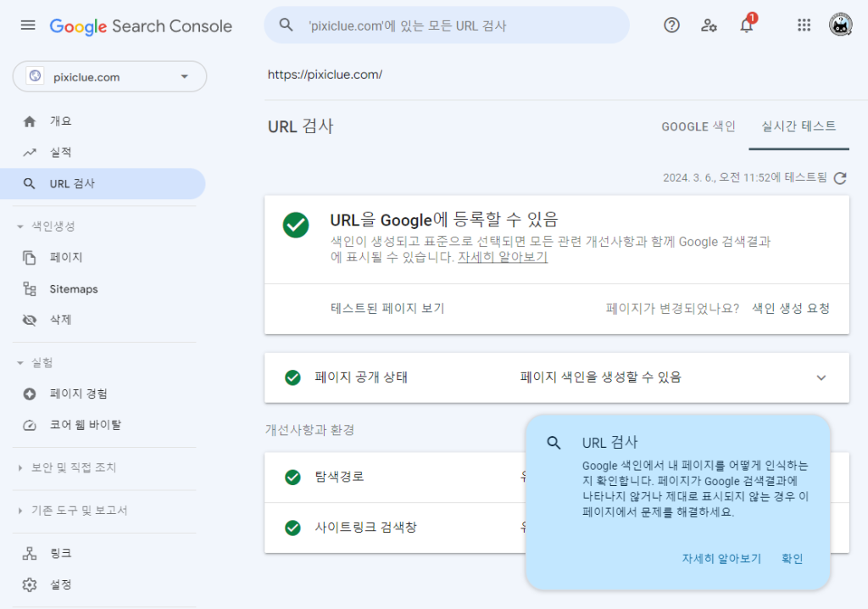Open the Google apps grid

804,25
